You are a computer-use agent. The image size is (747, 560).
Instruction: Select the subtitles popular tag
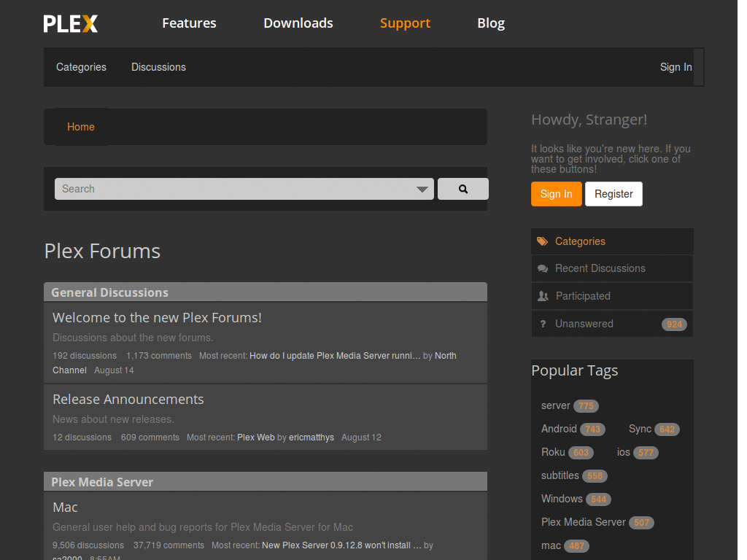560,475
